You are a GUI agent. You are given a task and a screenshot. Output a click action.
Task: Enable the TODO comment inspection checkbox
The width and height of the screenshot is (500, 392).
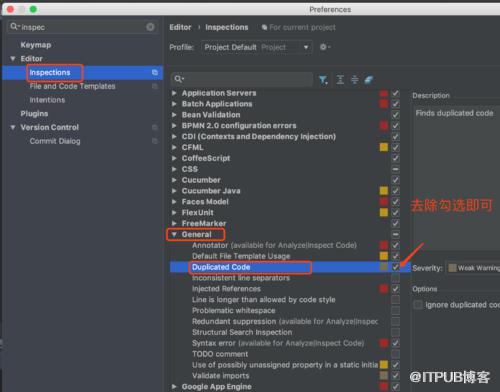(x=395, y=354)
